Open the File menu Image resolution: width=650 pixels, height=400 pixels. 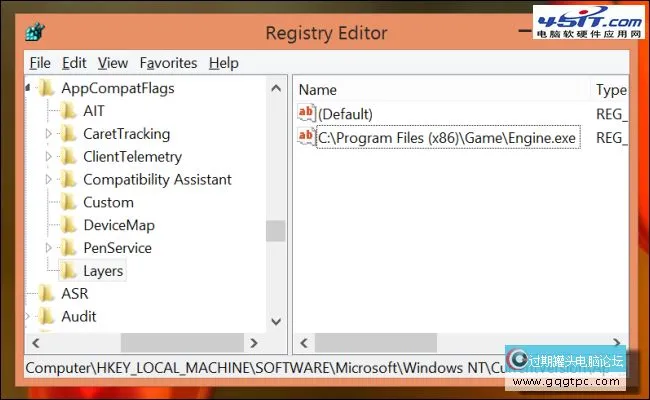[39, 63]
